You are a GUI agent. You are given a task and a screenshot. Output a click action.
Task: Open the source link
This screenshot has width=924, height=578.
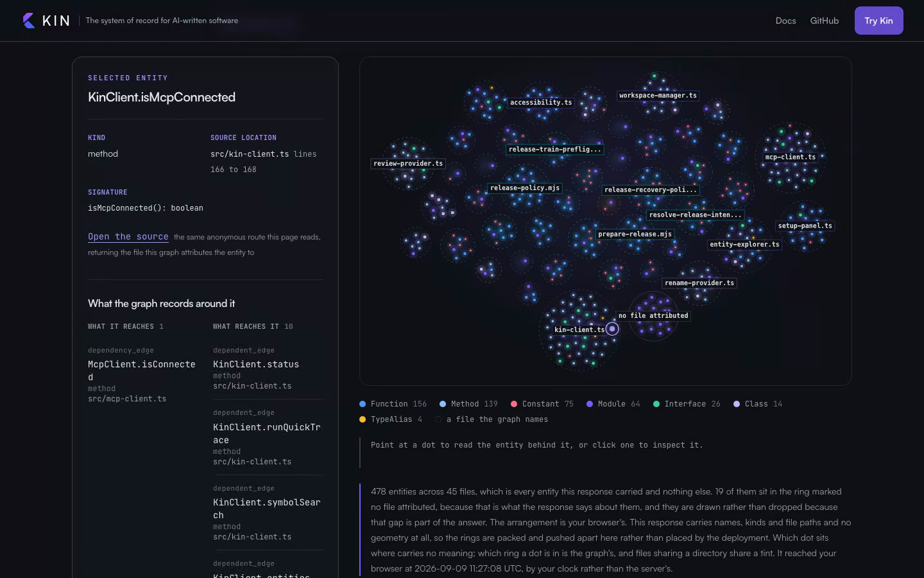click(128, 236)
